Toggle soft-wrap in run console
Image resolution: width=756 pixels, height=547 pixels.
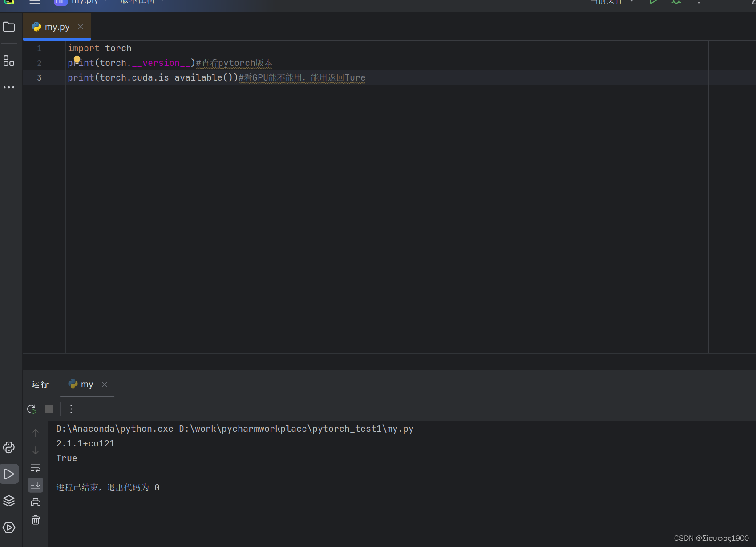(36, 468)
